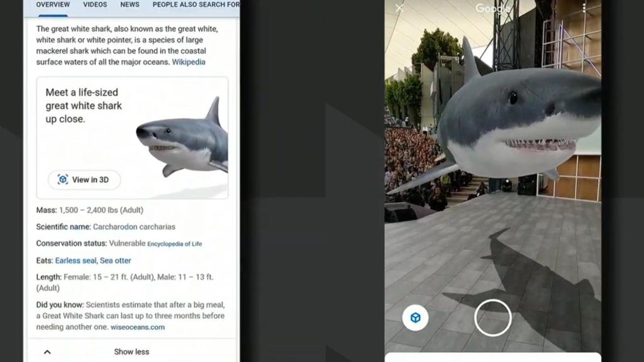
Task: Select the News tab
Action: pos(130,4)
